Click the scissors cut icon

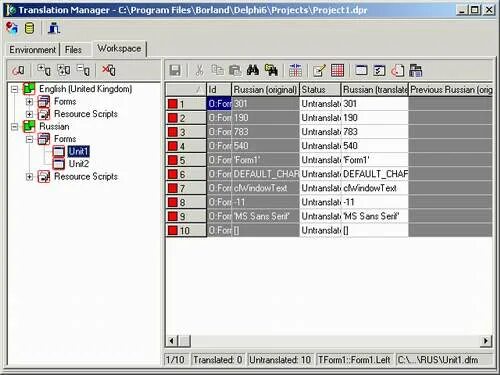pos(199,71)
